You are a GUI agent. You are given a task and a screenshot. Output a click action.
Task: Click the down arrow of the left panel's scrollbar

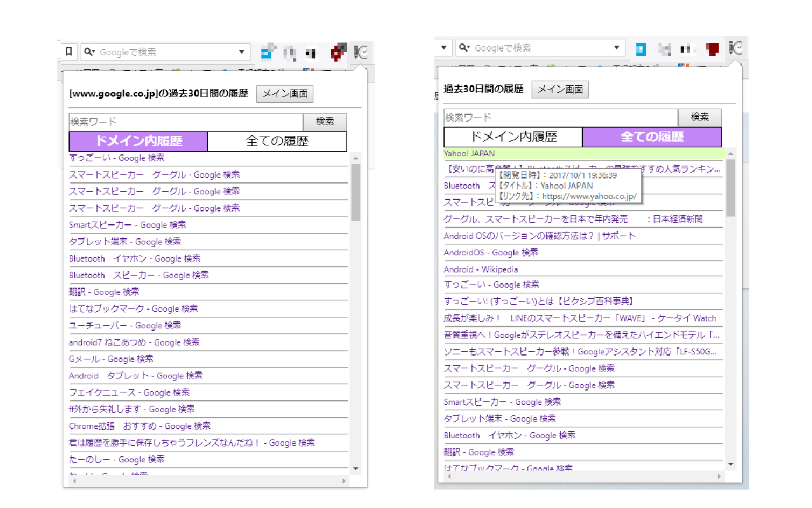coord(356,469)
